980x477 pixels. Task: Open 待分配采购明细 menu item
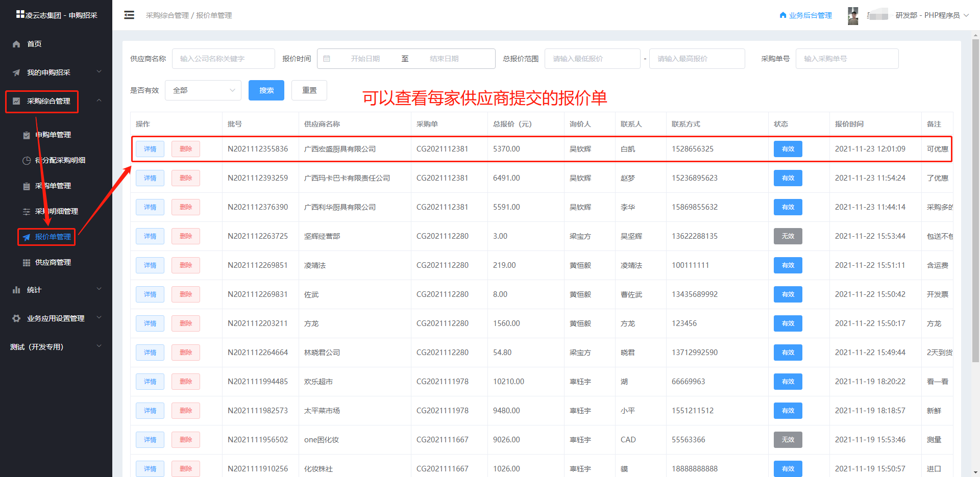coord(60,160)
